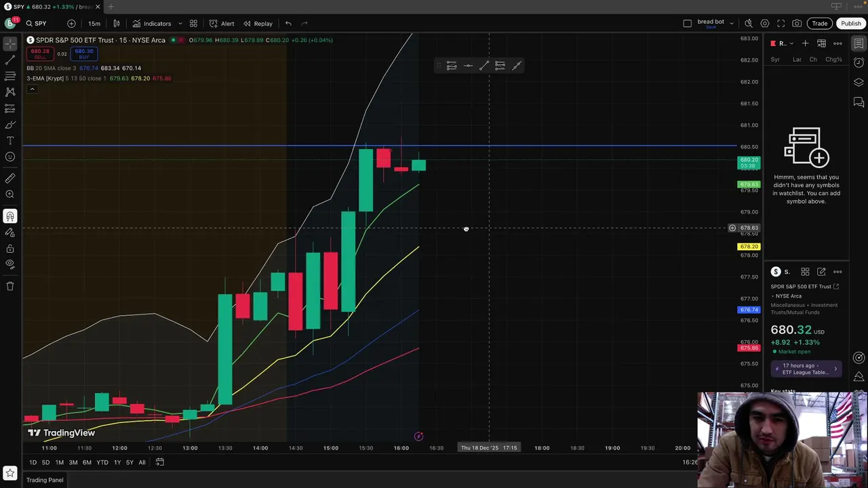868x488 pixels.
Task: Open the details panel grid view icon
Action: click(x=805, y=272)
